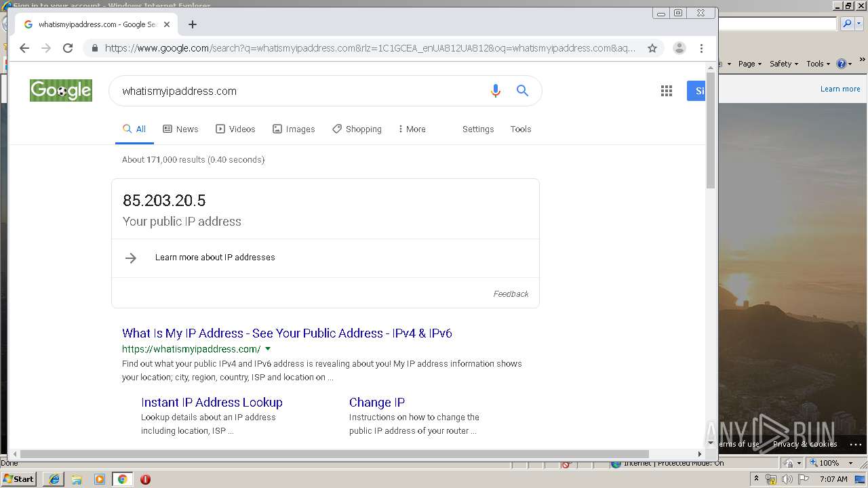Open search Settings
868x488 pixels.
pos(478,129)
